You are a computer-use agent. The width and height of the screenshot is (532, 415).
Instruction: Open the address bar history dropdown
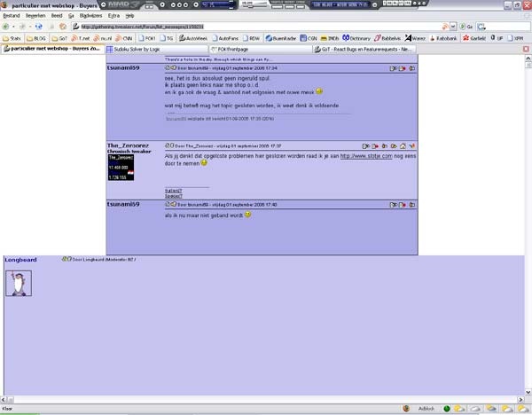coord(453,26)
